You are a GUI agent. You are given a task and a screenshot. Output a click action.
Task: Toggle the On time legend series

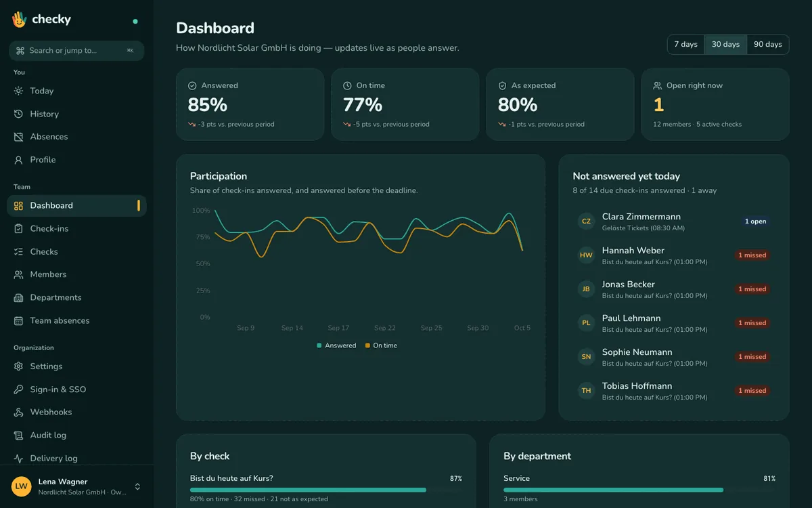point(381,345)
